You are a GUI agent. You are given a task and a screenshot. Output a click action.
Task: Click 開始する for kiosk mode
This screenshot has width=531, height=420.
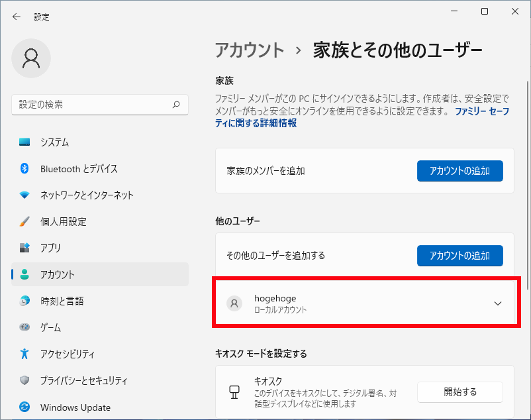(460, 392)
